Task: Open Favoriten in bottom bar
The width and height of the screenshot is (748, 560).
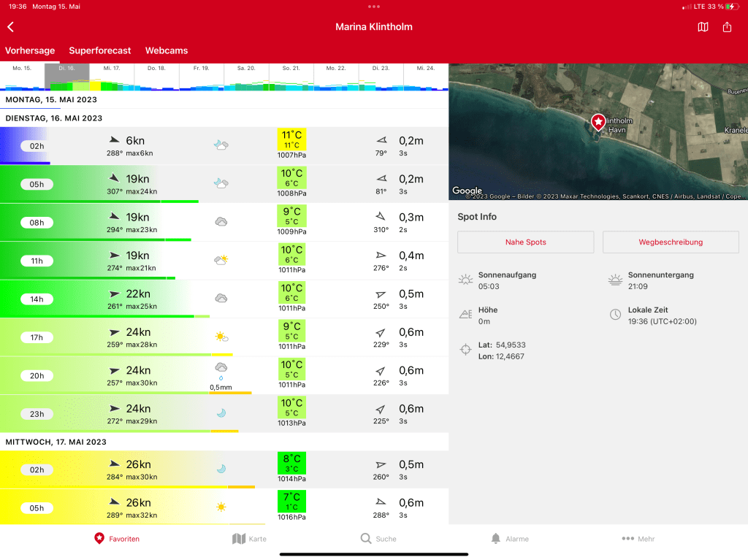Action: pos(117,539)
